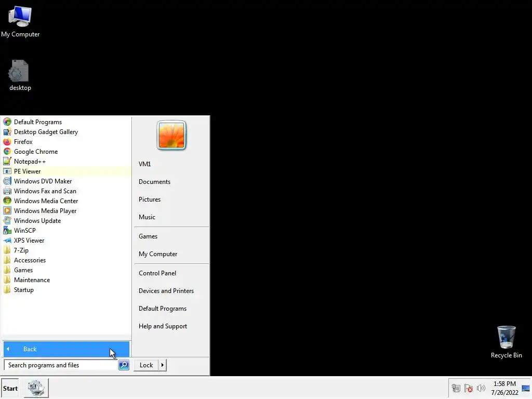
Task: Open My Computer from Start menu
Action: coord(158,254)
